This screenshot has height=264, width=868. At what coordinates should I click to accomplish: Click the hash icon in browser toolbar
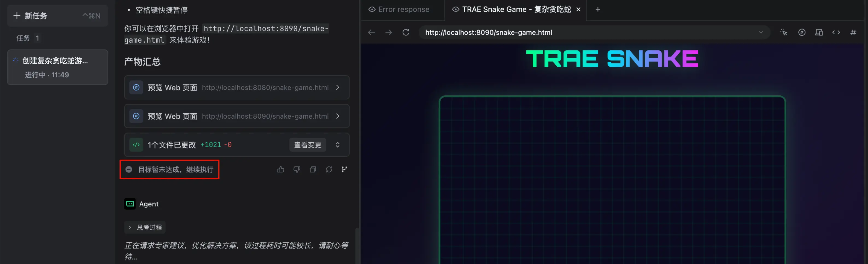(853, 32)
